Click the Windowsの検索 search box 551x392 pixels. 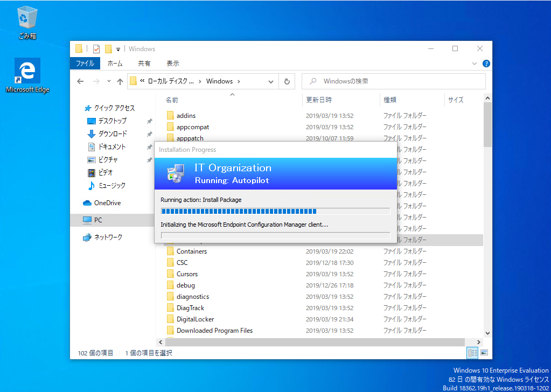click(x=394, y=81)
